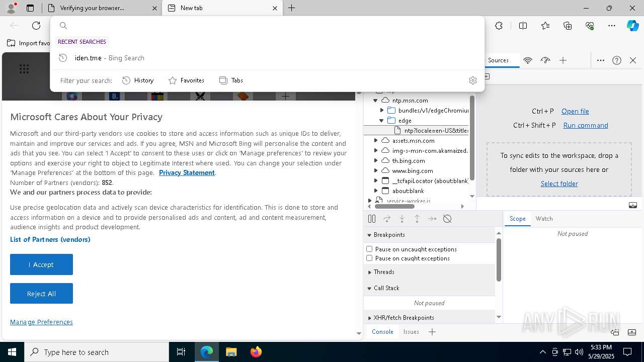
Task: Open address bar search settings gear
Action: click(x=472, y=80)
